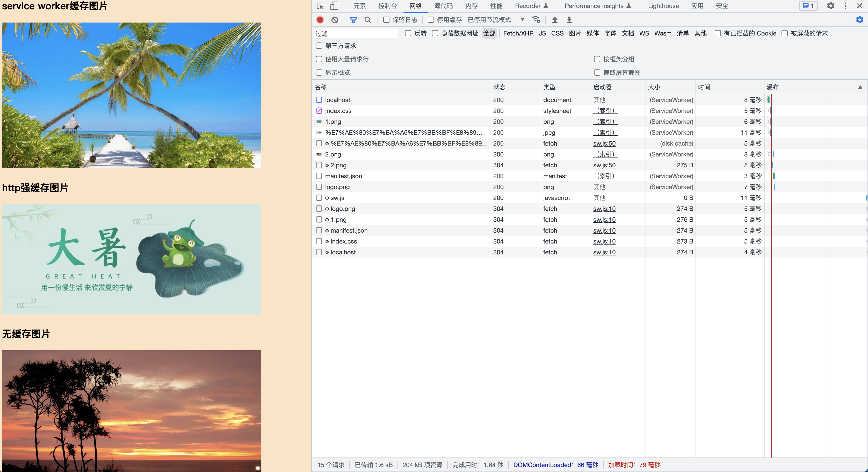Image resolution: width=868 pixels, height=472 pixels.
Task: Select the 全部 filter button
Action: tap(489, 33)
